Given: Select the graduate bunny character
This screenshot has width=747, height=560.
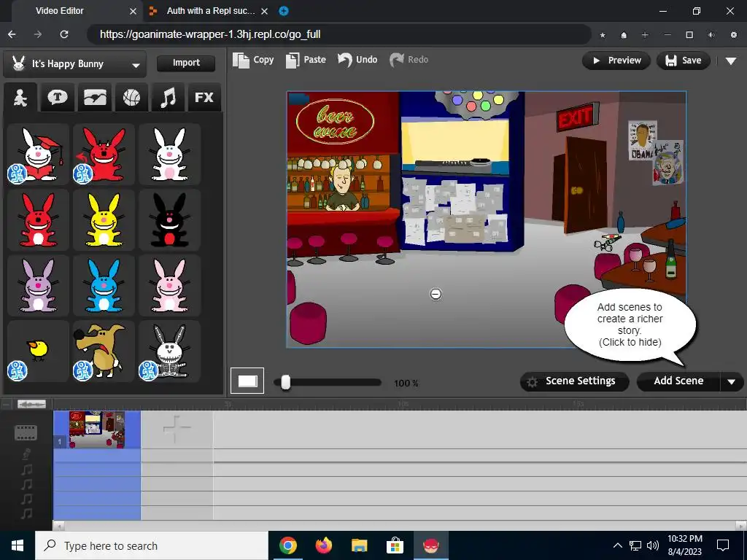Looking at the screenshot, I should (x=38, y=155).
